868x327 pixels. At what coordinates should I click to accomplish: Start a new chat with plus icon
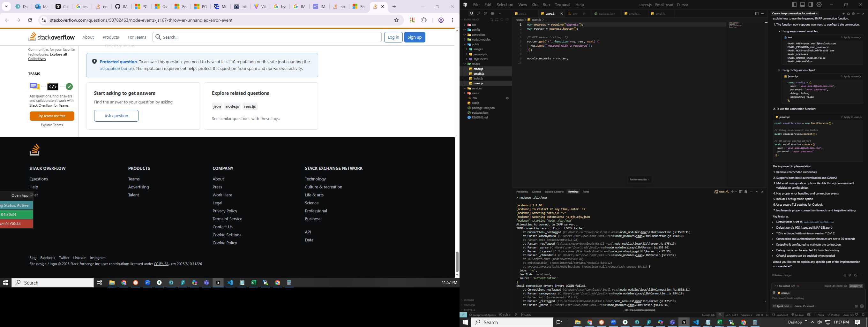click(x=844, y=14)
